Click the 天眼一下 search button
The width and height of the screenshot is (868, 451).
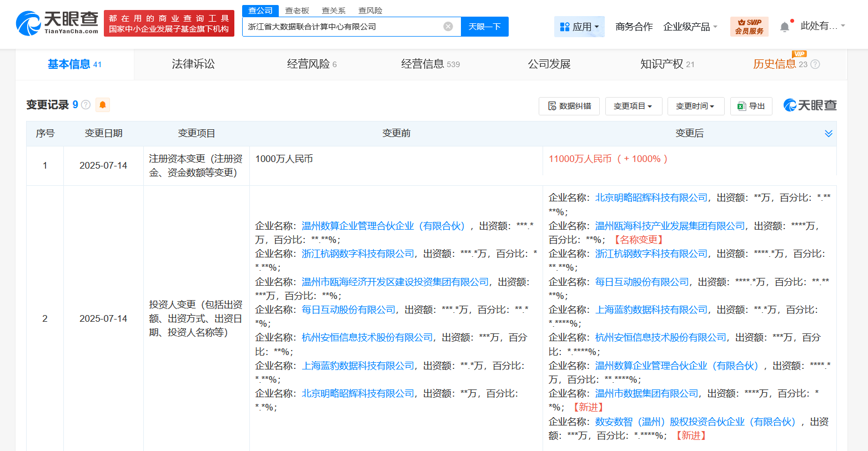click(484, 27)
